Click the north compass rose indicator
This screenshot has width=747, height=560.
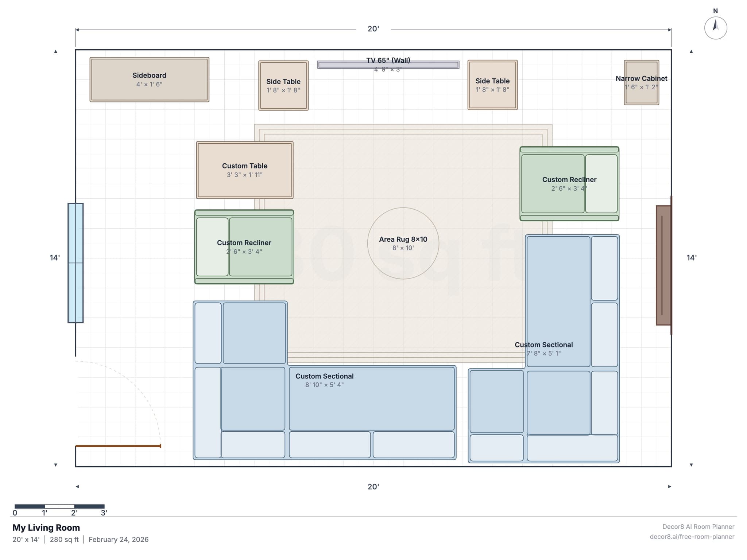(x=715, y=27)
